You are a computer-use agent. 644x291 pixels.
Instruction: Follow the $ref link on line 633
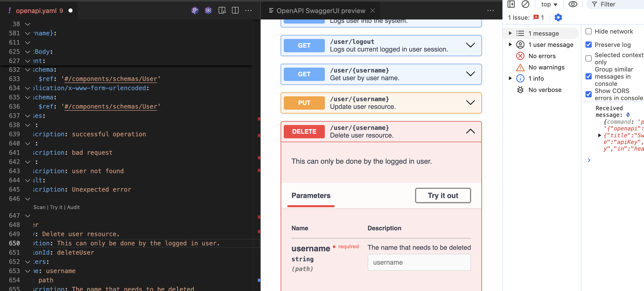(111, 79)
